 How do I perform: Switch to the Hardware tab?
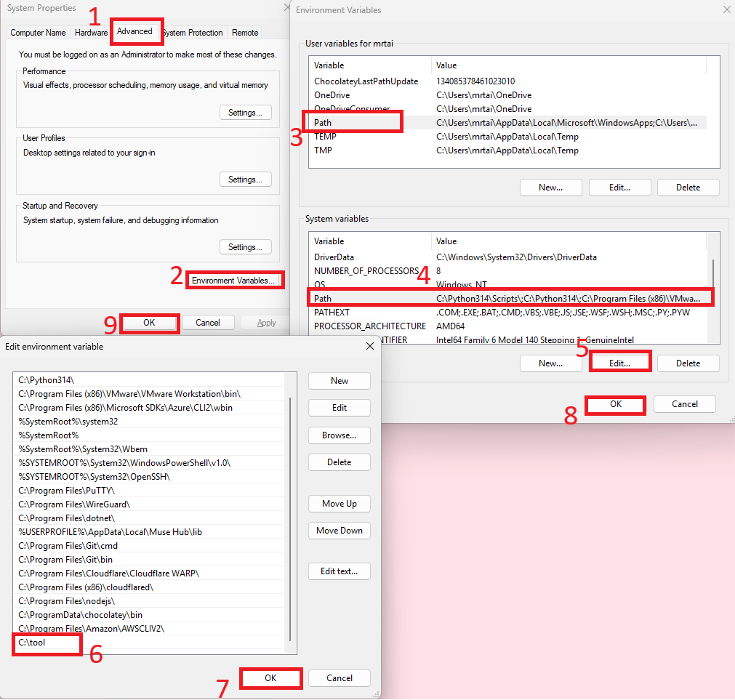[x=91, y=33]
